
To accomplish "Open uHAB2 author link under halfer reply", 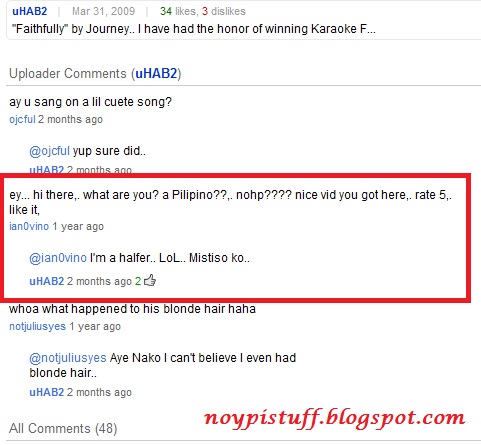I will click(47, 281).
